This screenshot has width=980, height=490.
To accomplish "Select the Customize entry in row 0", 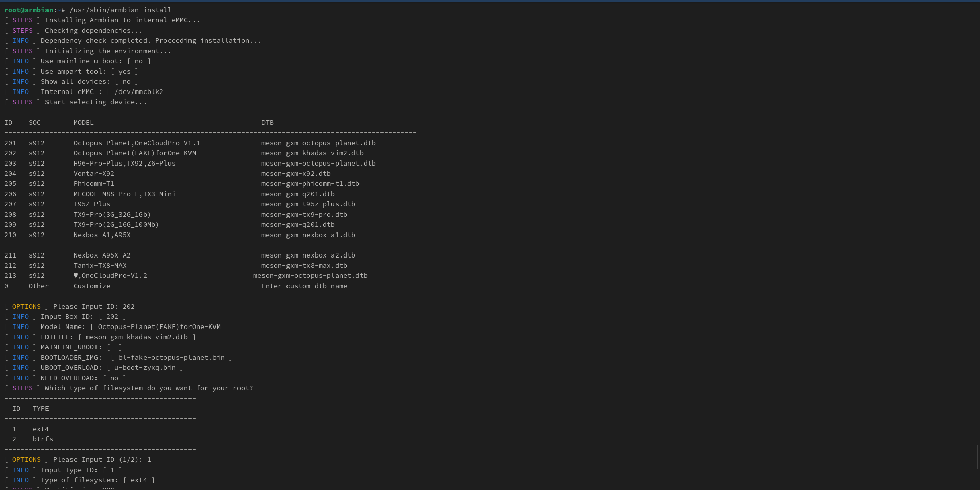I will 91,286.
